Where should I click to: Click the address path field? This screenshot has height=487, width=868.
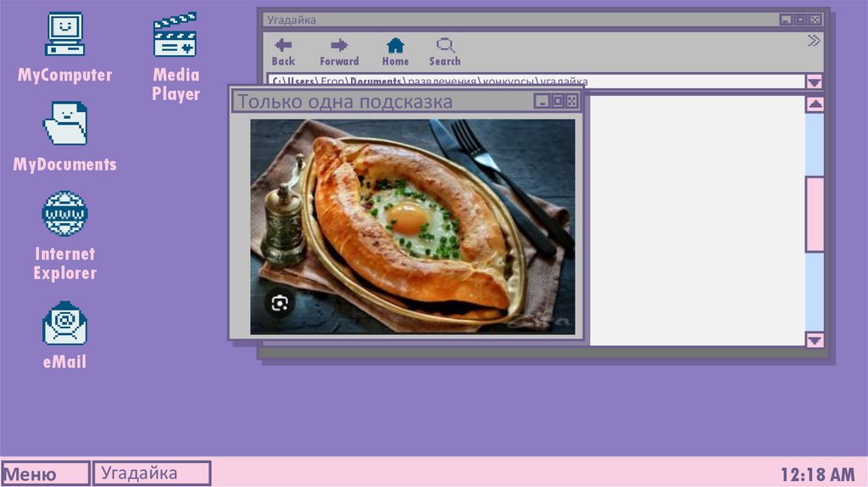tap(536, 81)
